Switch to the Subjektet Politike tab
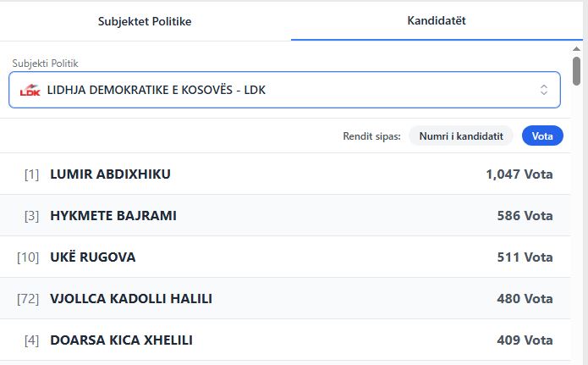This screenshot has width=588, height=365. point(145,21)
